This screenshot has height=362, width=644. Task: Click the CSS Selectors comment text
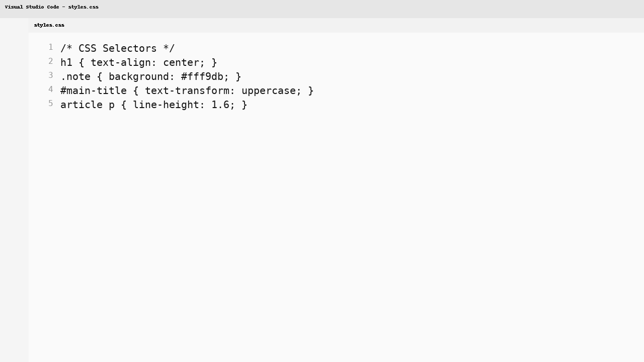(x=117, y=48)
